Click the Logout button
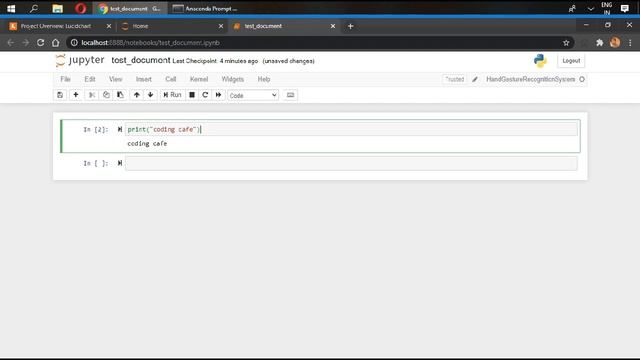The height and width of the screenshot is (360, 640). 571,61
